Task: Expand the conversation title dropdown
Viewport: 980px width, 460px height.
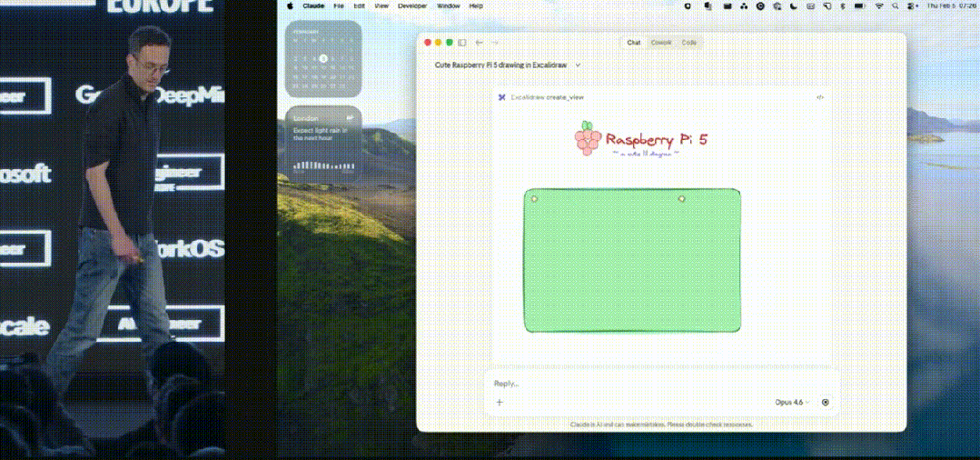Action: click(578, 65)
